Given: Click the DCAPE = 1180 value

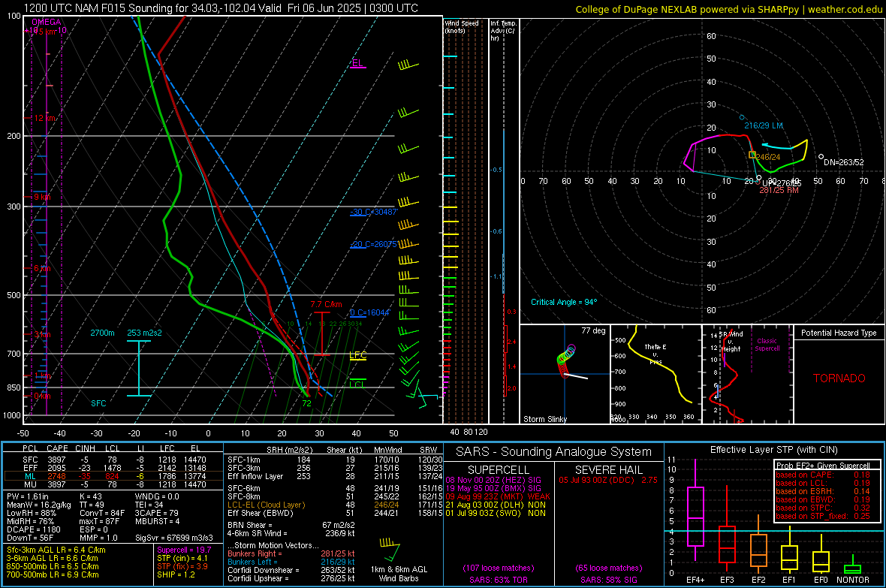Looking at the screenshot, I should (x=33, y=529).
